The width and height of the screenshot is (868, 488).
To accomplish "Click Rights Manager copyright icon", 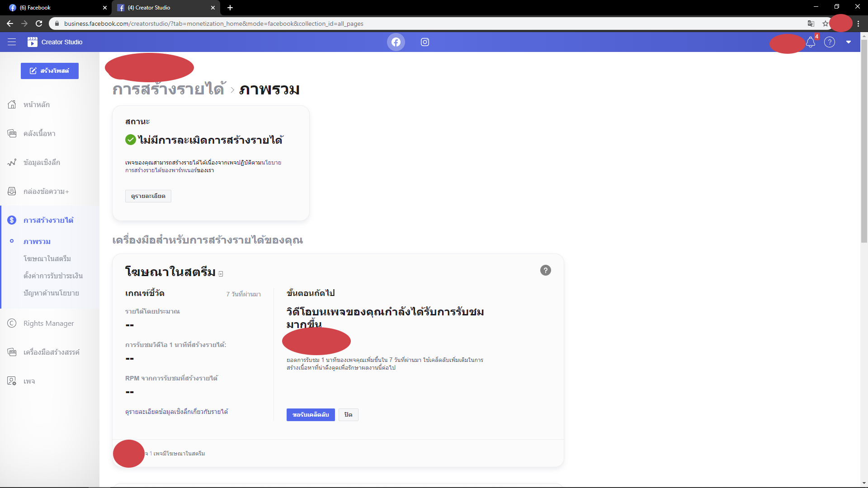I will (x=12, y=323).
